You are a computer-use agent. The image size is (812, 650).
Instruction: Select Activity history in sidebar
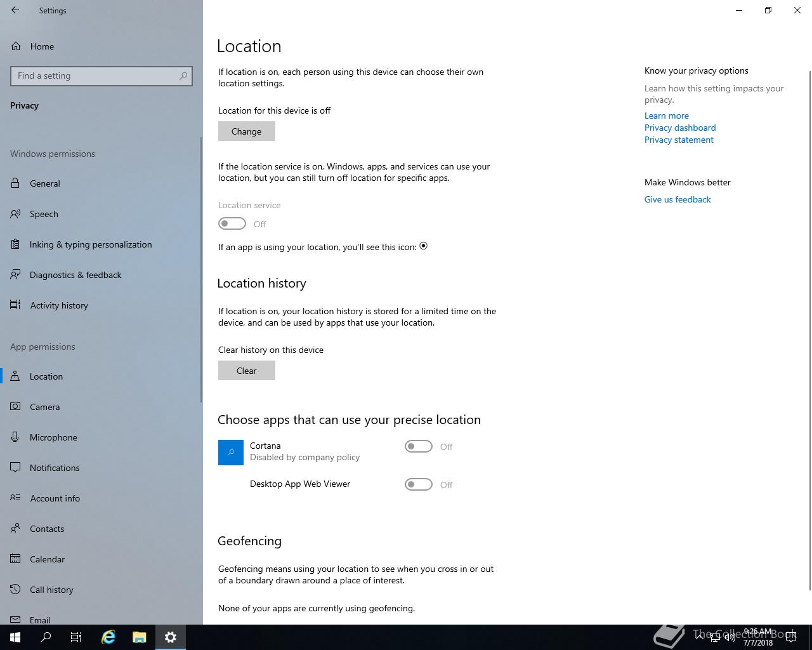(101, 305)
